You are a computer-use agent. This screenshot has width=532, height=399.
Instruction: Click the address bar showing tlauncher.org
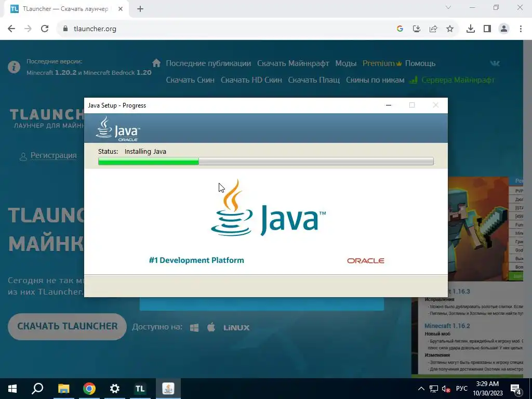[x=224, y=29]
